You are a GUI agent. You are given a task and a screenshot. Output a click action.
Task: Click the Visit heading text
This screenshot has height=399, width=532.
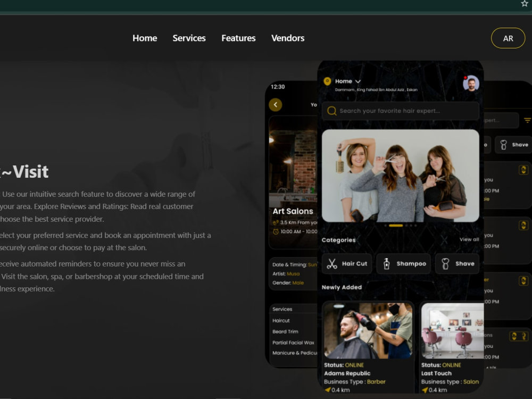(30, 172)
